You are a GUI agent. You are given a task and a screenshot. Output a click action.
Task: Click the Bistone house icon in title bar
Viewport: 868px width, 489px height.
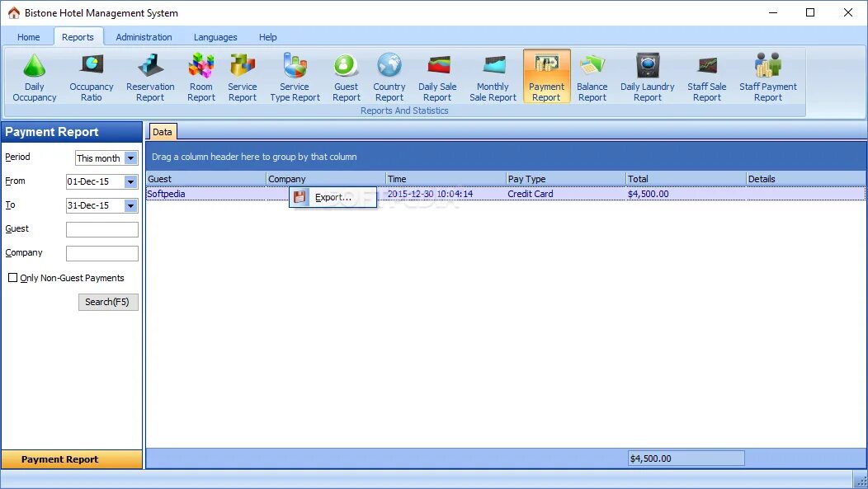coord(13,12)
